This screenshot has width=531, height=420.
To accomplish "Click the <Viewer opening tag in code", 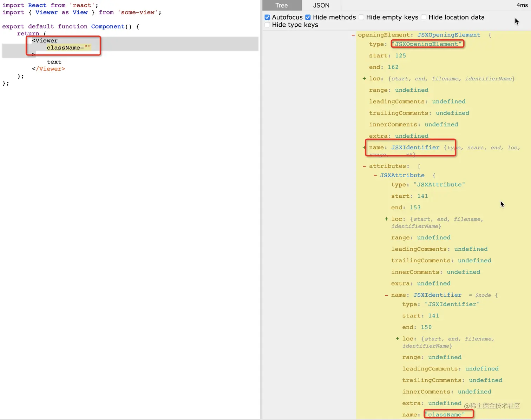I will pos(45,41).
